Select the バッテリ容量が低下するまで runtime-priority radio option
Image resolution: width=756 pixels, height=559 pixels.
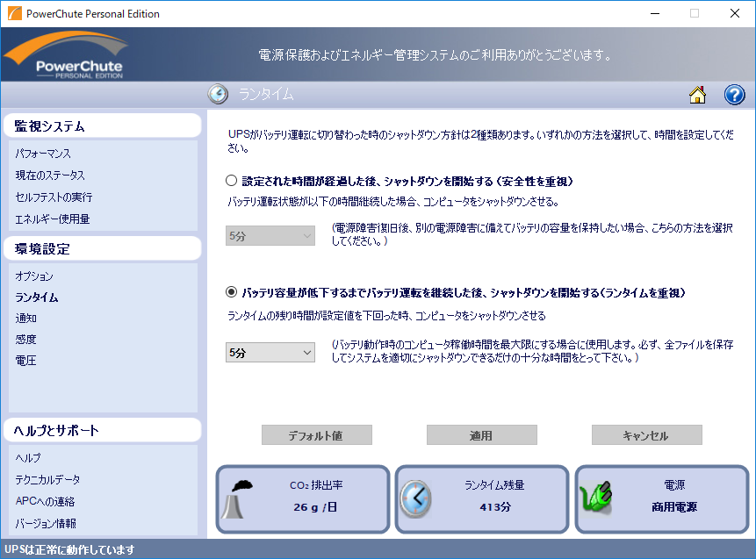[x=232, y=292]
